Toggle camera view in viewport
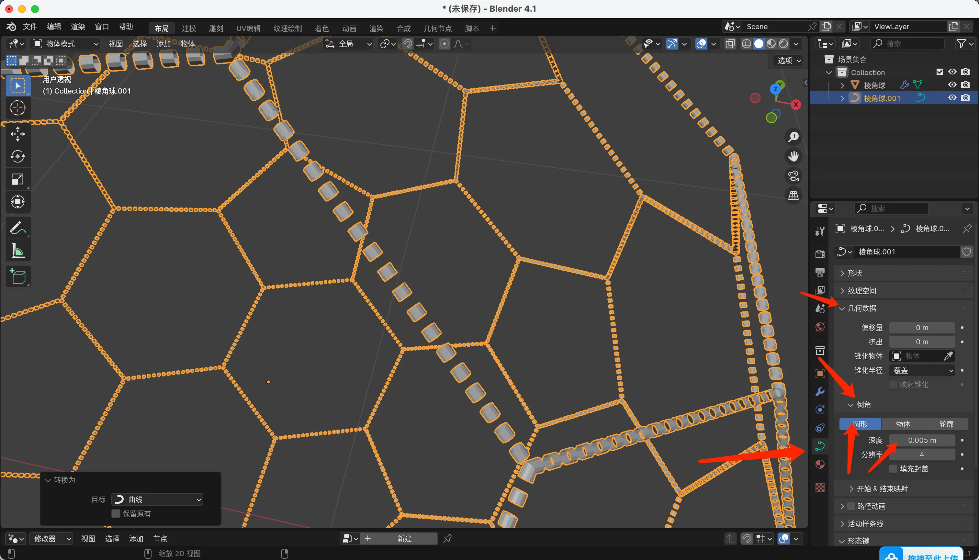Image resolution: width=979 pixels, height=560 pixels. coord(793,176)
